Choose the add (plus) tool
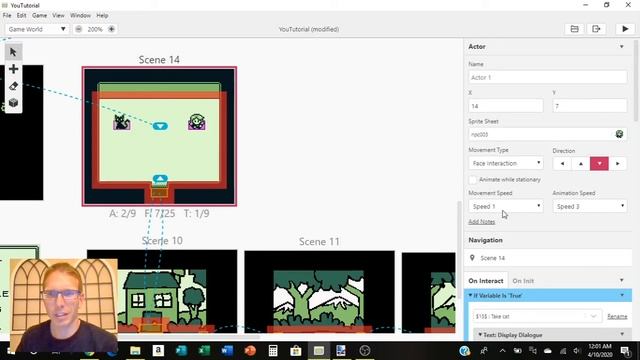Screen dimensions: 640x360 (x=13, y=69)
